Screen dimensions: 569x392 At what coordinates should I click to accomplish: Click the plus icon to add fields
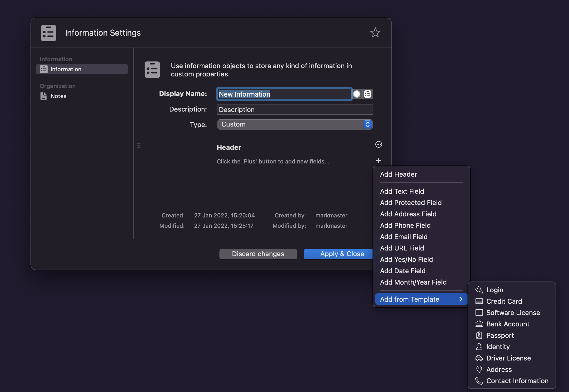pyautogui.click(x=378, y=161)
